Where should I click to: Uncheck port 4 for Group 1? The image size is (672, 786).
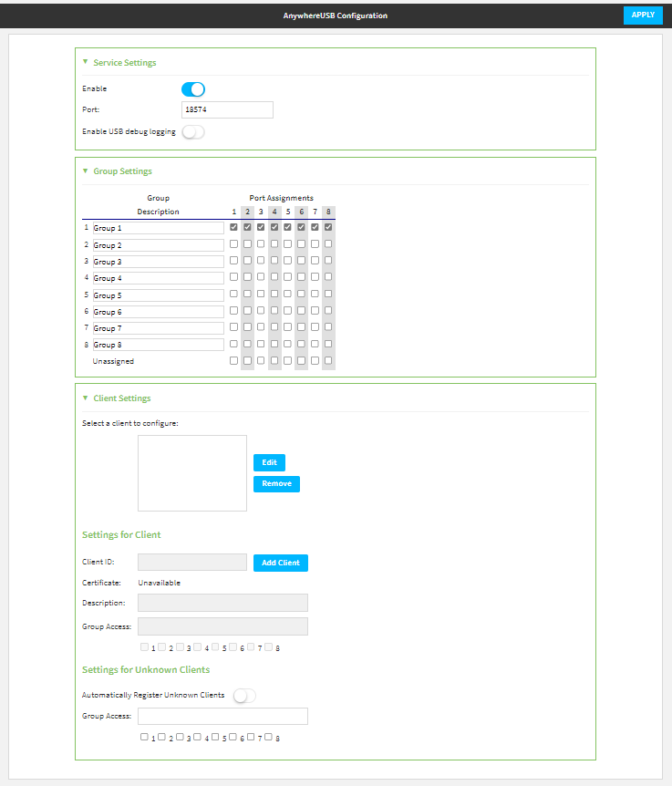click(274, 227)
